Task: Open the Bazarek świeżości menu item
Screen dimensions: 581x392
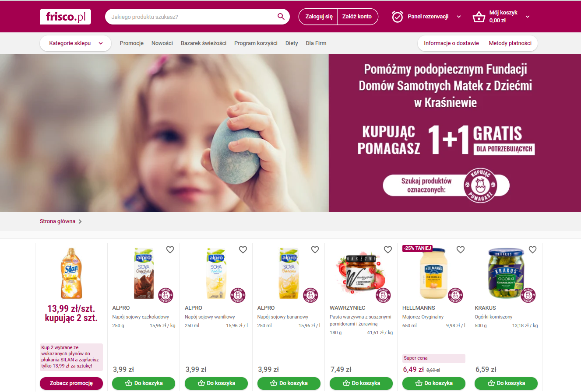Action: click(x=204, y=43)
